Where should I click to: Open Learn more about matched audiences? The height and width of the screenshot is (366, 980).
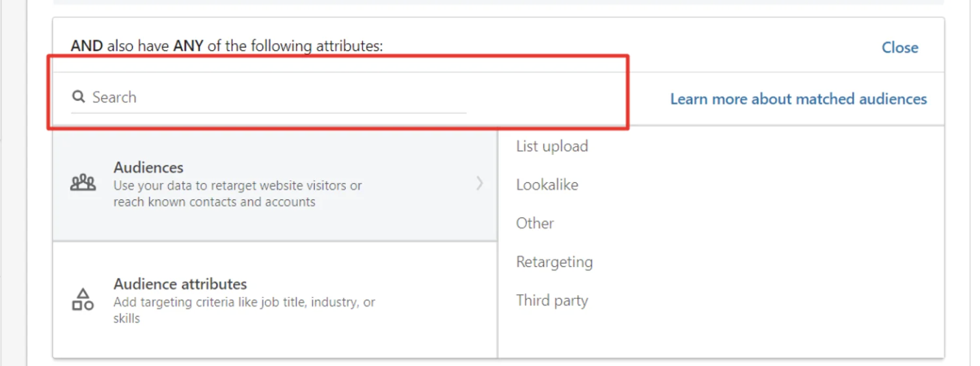798,99
